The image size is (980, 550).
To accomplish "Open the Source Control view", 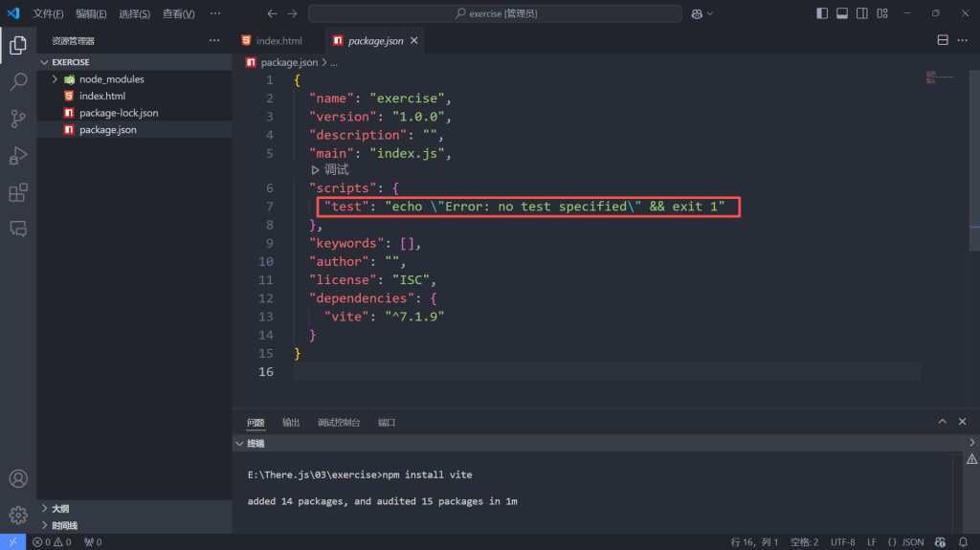I will click(18, 119).
